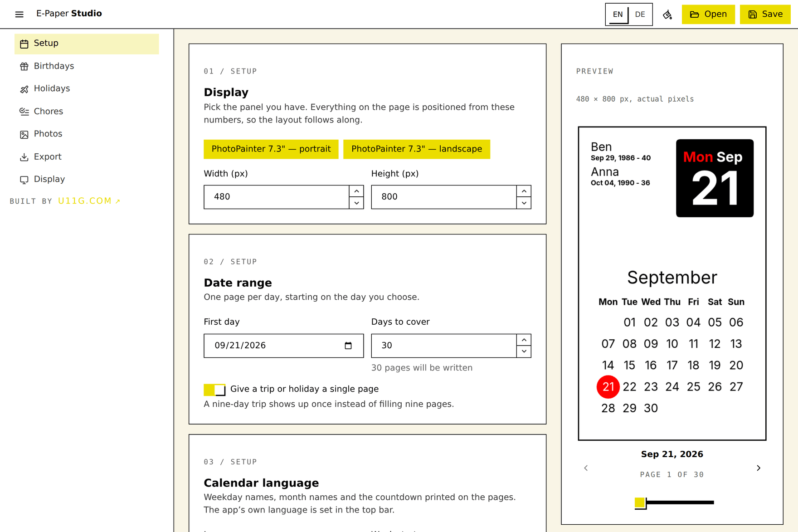Increase Days to cover
This screenshot has width=798, height=532.
[524, 340]
